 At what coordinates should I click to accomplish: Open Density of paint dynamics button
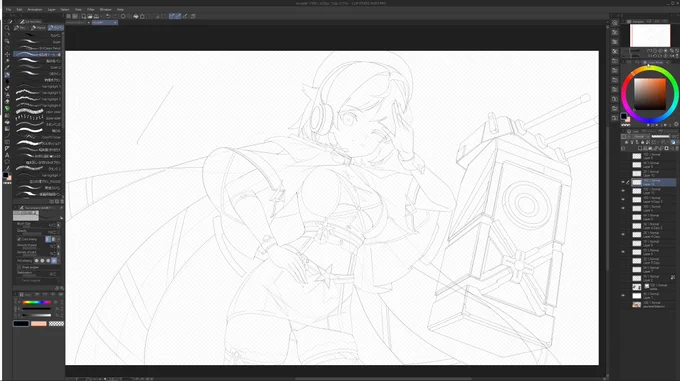(59, 254)
